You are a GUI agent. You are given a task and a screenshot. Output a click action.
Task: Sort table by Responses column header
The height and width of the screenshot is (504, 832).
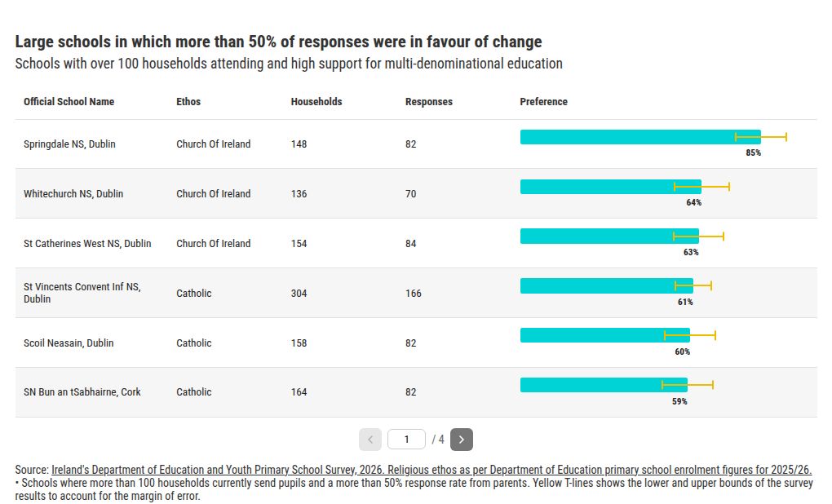pos(429,101)
